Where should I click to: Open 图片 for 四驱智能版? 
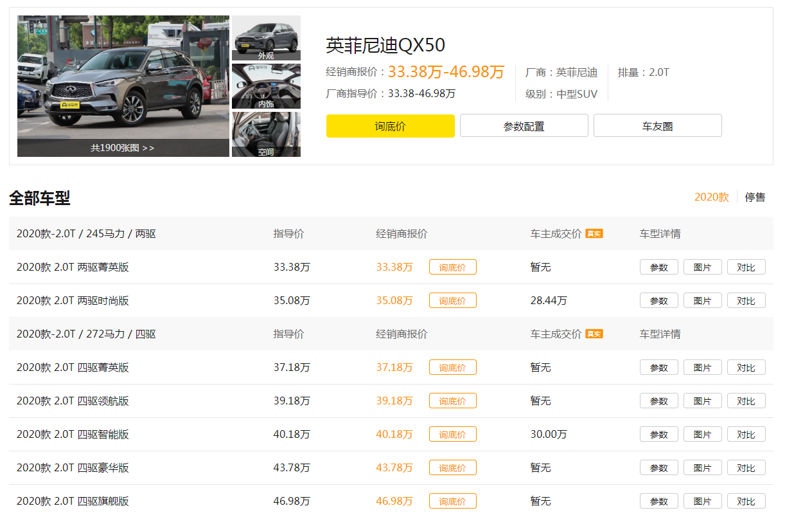[703, 435]
